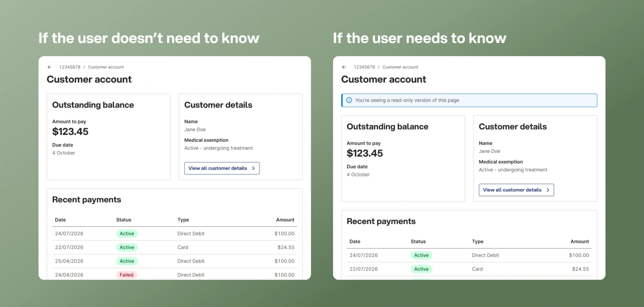Click 'Direct Debit' on the right 24/07/2026 row
Viewport: 644px width, 307px height.
coord(485,255)
